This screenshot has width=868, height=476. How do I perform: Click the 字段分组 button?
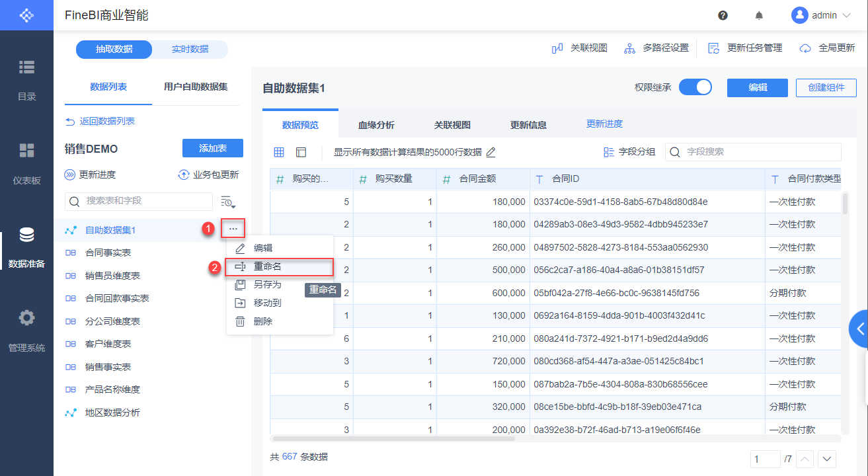(x=629, y=152)
